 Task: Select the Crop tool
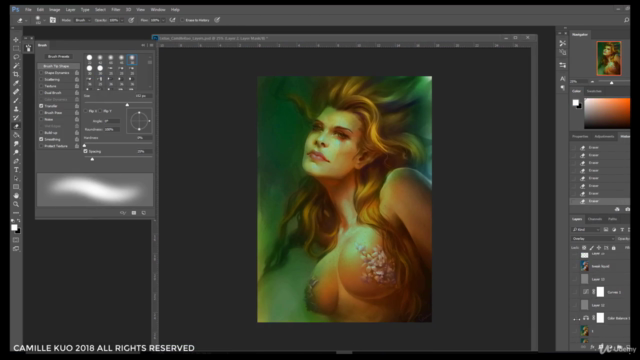pyautogui.click(x=16, y=74)
